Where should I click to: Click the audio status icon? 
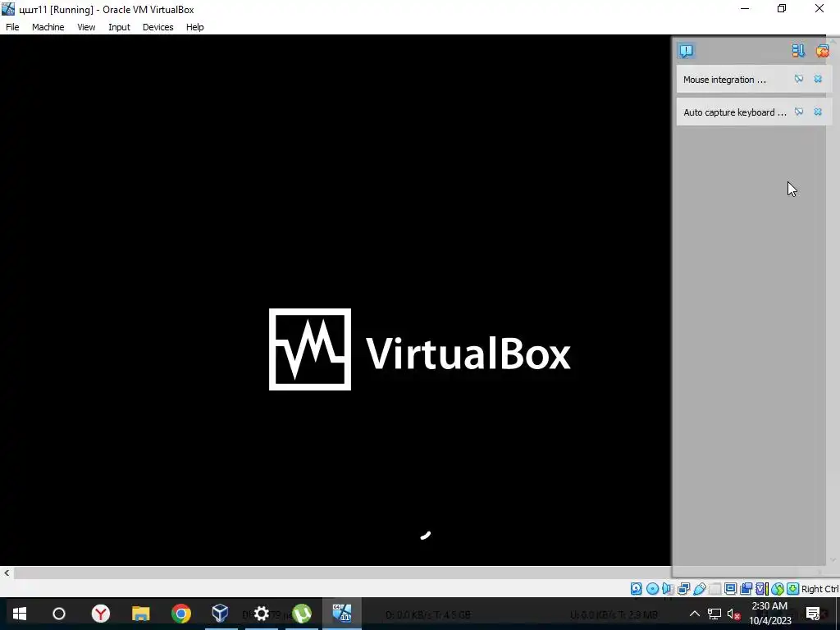(668, 589)
